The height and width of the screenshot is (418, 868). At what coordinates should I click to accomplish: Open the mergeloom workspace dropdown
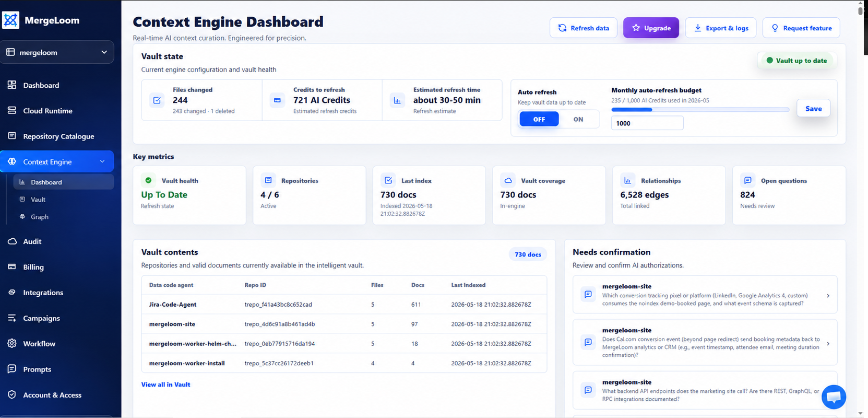[57, 52]
